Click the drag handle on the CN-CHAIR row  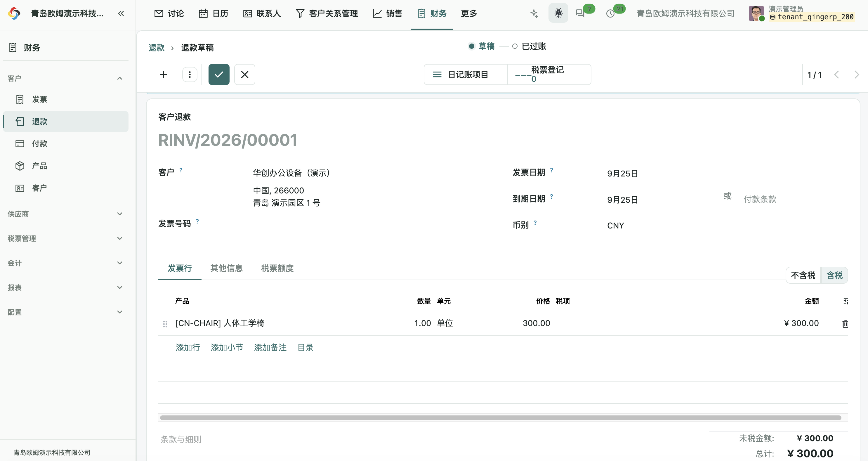coord(165,324)
